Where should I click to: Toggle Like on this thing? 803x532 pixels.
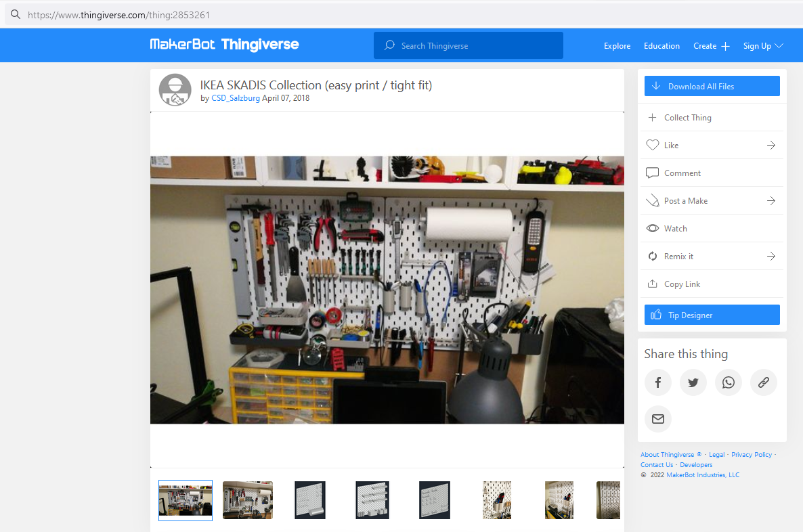click(x=652, y=145)
